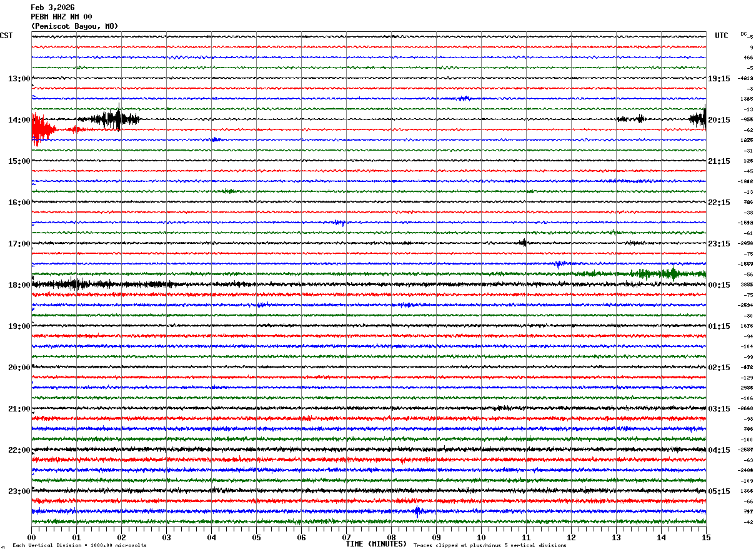Click the TIME (MINUTES) axis label
Screen dimensions: 756x554
point(376,544)
